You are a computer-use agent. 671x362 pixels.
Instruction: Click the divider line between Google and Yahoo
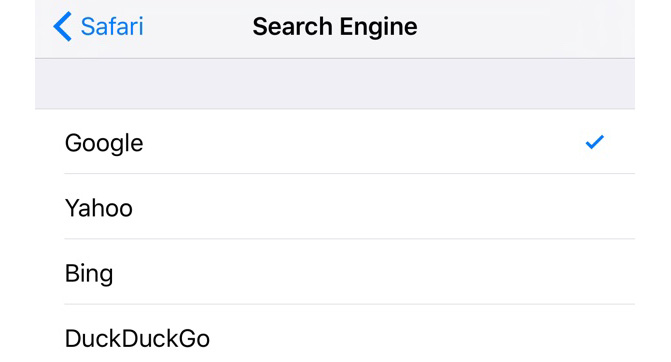(349, 174)
